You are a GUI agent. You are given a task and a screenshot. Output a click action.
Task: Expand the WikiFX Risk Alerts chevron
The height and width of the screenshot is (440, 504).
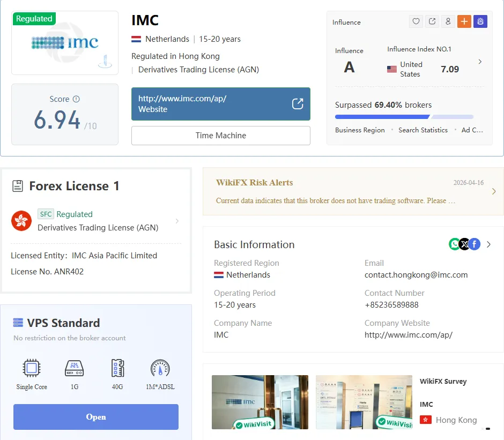[494, 191]
